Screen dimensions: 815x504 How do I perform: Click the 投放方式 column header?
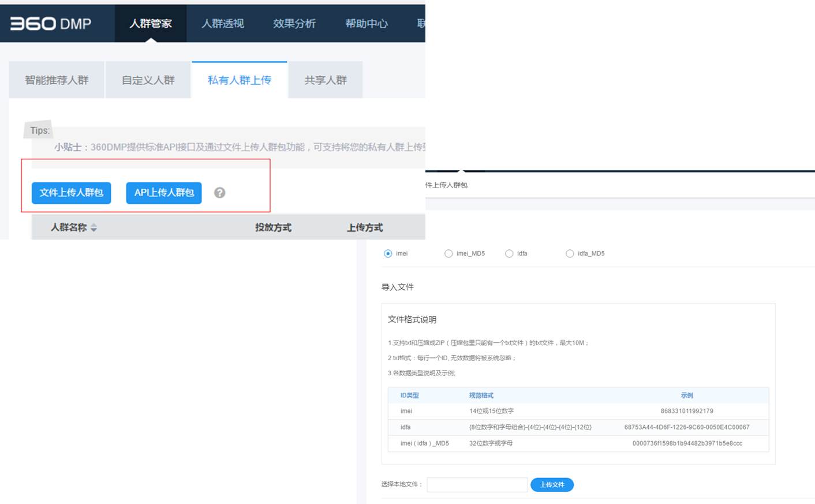pyautogui.click(x=273, y=227)
